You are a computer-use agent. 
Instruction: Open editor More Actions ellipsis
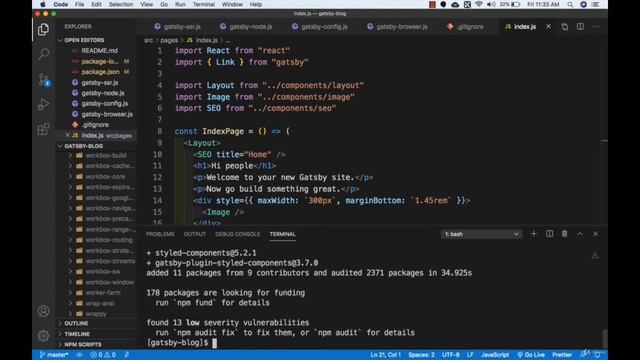coord(596,27)
